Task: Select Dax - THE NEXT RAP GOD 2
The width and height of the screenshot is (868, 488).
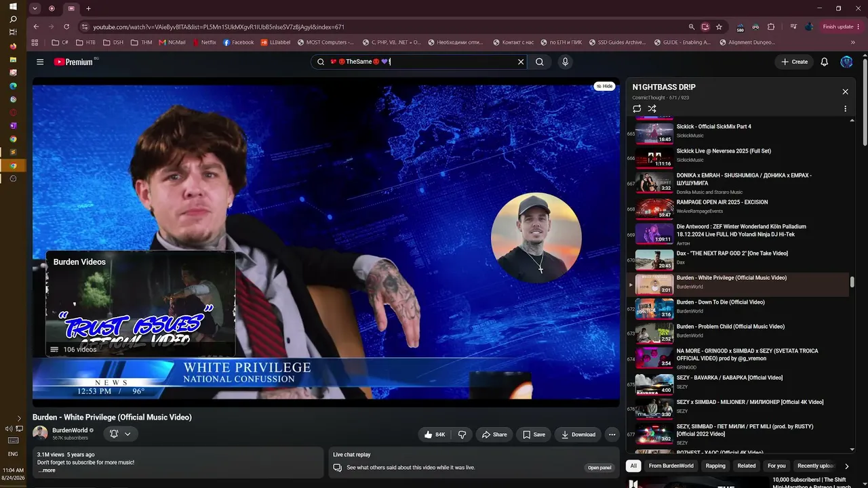Action: pos(738,258)
